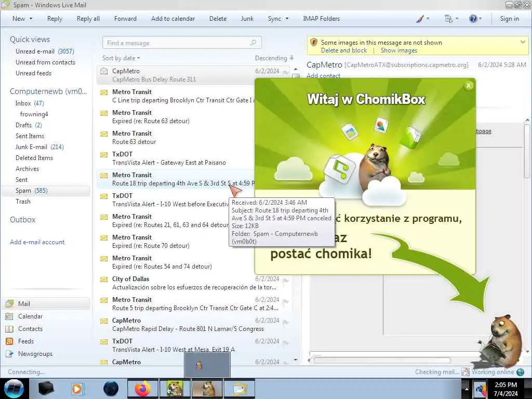Open the Colorizer dropdown arrow

(x=428, y=19)
